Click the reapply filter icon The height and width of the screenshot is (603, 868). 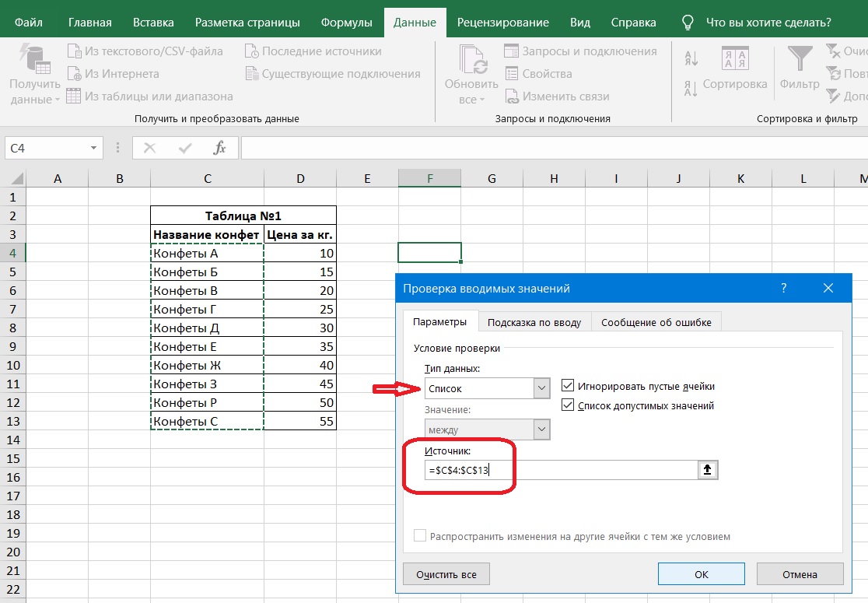833,74
